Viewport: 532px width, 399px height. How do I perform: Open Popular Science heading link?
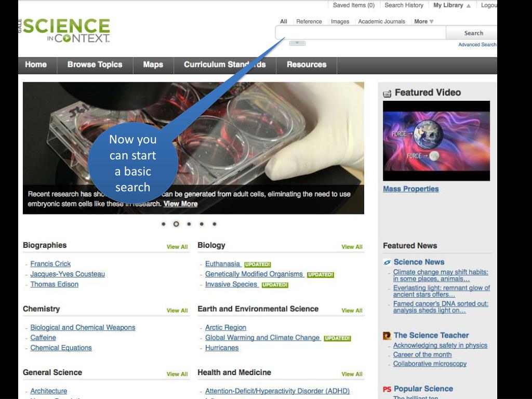[423, 389]
